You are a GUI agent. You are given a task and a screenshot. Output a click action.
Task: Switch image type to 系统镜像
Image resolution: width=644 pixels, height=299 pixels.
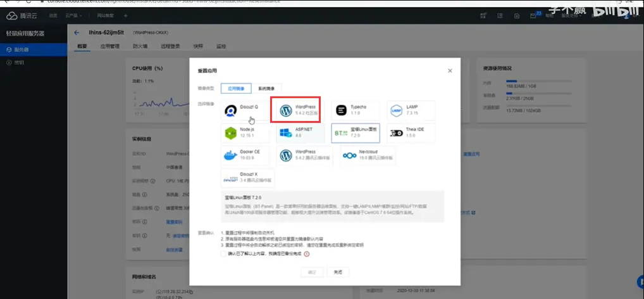tap(266, 89)
